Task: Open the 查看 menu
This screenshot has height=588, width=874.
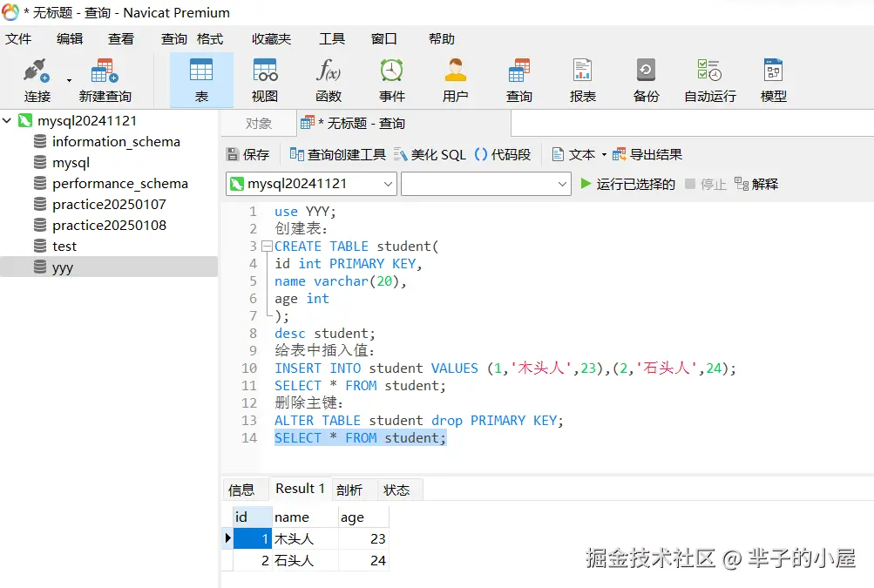Action: [121, 39]
